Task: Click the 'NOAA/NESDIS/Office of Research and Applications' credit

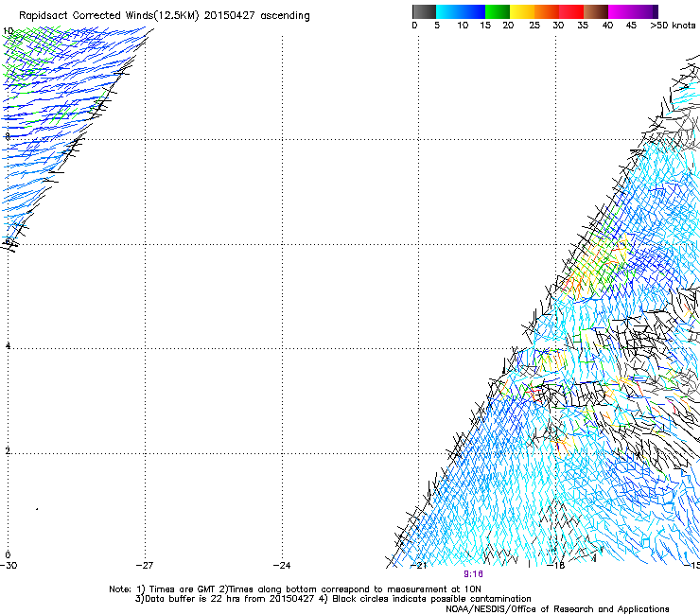Action: point(557,609)
